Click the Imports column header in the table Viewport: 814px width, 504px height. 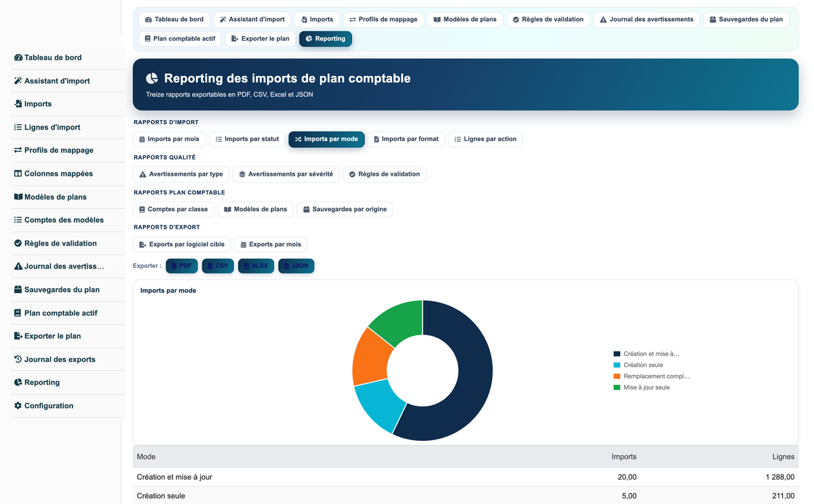pos(624,457)
